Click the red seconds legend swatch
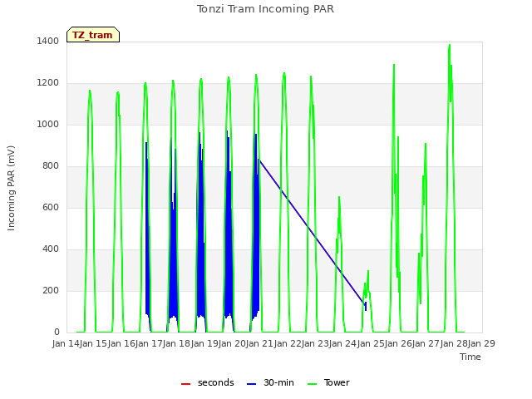 185,384
